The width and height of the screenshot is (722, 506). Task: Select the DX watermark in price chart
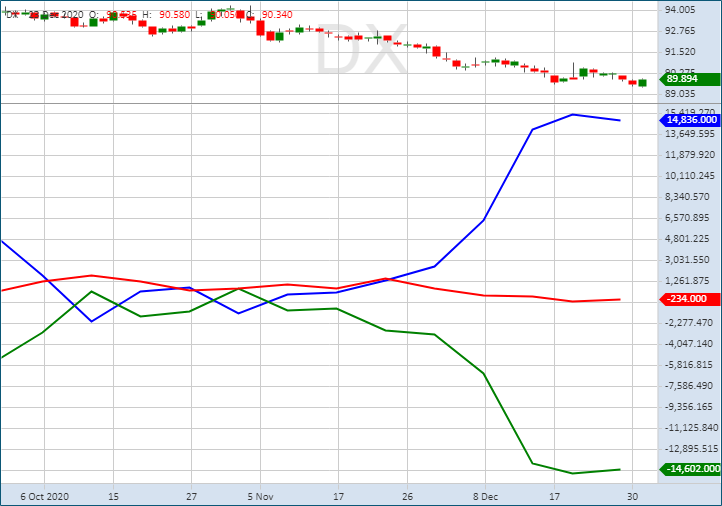coord(361,52)
